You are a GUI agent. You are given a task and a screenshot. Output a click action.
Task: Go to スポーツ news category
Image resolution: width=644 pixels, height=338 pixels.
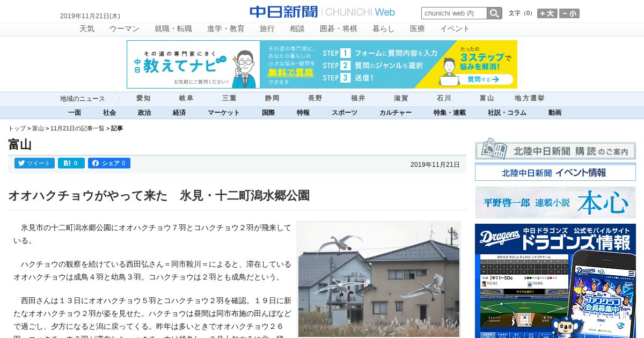click(x=345, y=113)
